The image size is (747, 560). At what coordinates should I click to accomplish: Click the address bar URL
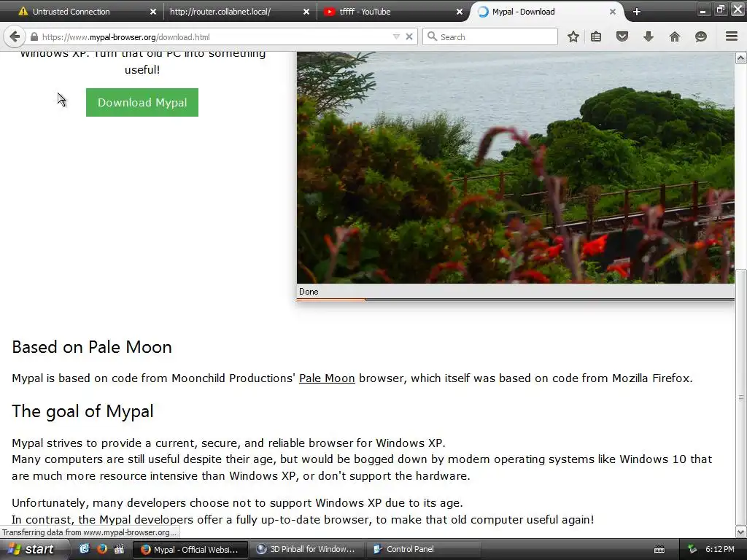point(125,37)
